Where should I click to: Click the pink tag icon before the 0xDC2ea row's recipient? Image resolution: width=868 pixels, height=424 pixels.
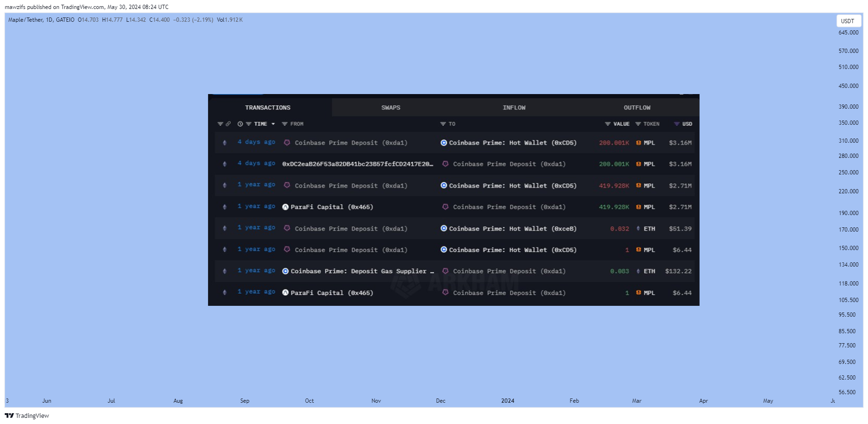coord(445,164)
